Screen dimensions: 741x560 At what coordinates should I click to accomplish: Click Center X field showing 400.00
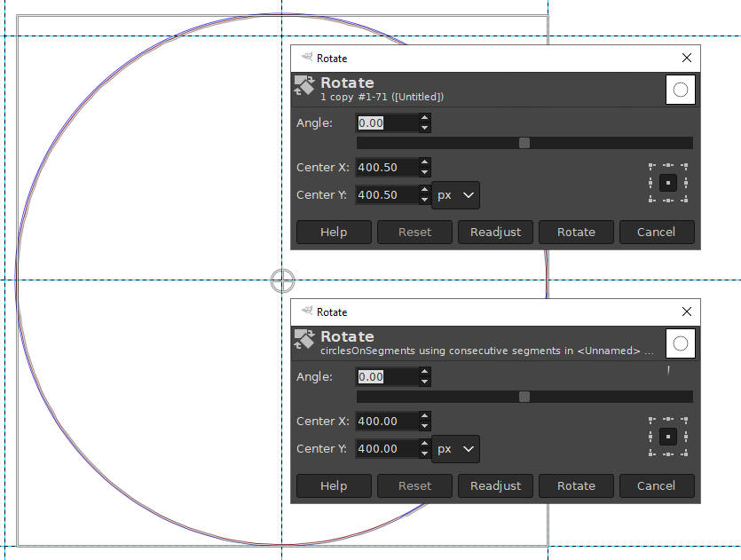[387, 422]
